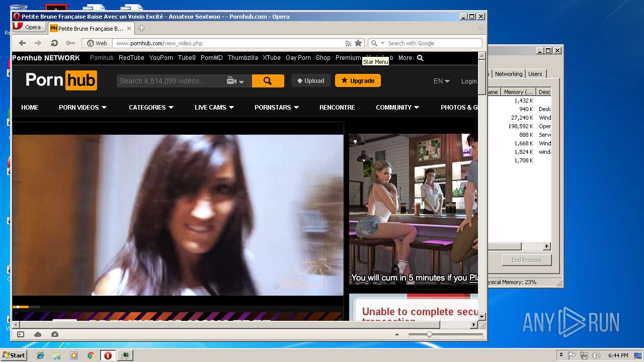Click the page horizontal scrollbar right arrow
Viewport: 644px width, 362px height.
(x=473, y=324)
